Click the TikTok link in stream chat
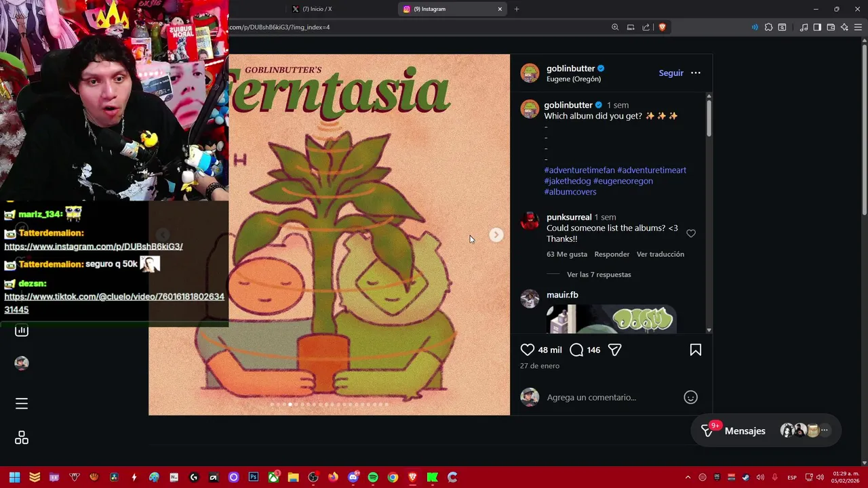Image resolution: width=868 pixels, height=488 pixels. pos(114,303)
